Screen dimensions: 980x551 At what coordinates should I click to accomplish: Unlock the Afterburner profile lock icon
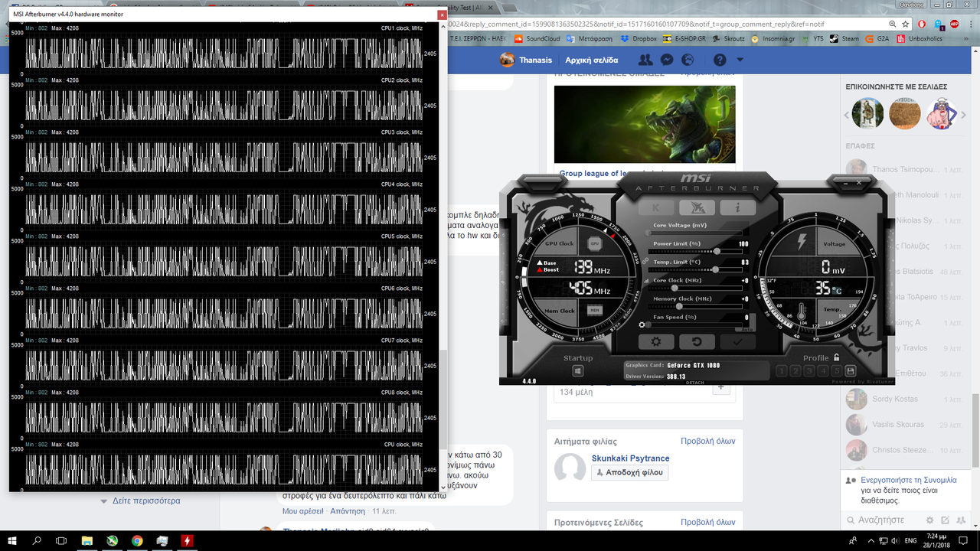[x=837, y=357]
